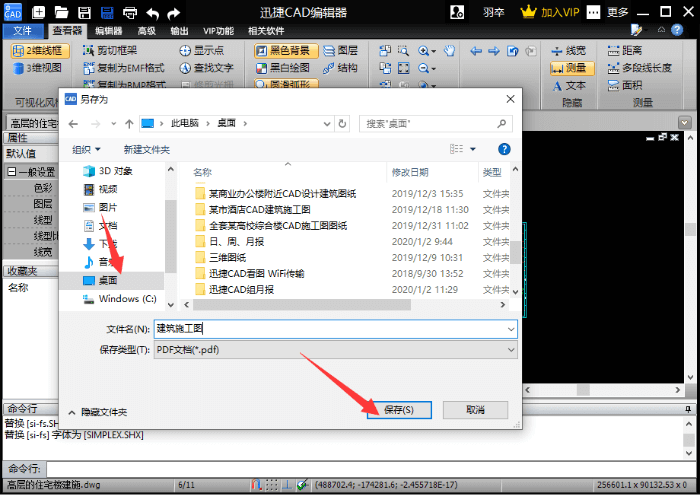Viewport: 700px width, 495px height.
Task: Open the 保存类型 PDF dropdown
Action: (x=336, y=350)
